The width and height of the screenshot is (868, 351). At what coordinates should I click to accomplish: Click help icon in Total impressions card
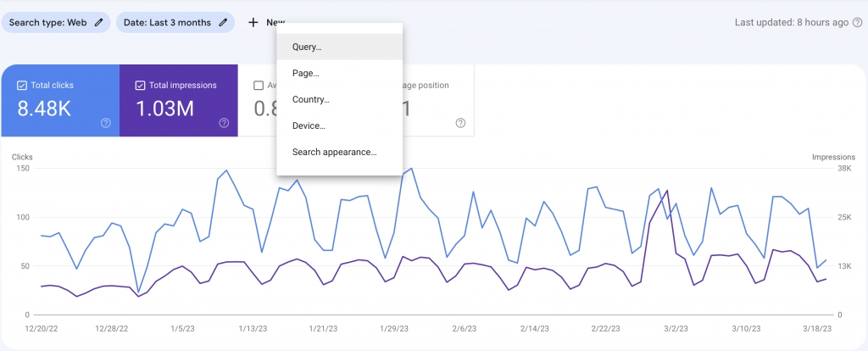(224, 123)
